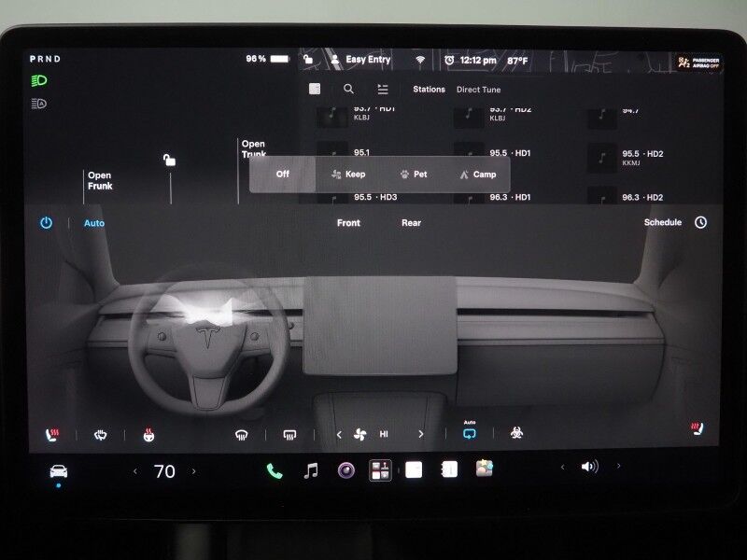747x560 pixels.
Task: Open the Easy Entry driver profile
Action: pyautogui.click(x=360, y=60)
